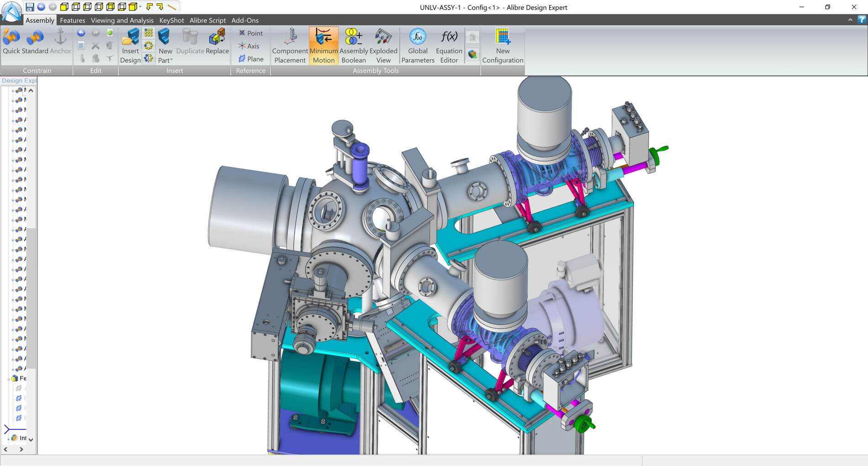Click Insert Design

130,46
